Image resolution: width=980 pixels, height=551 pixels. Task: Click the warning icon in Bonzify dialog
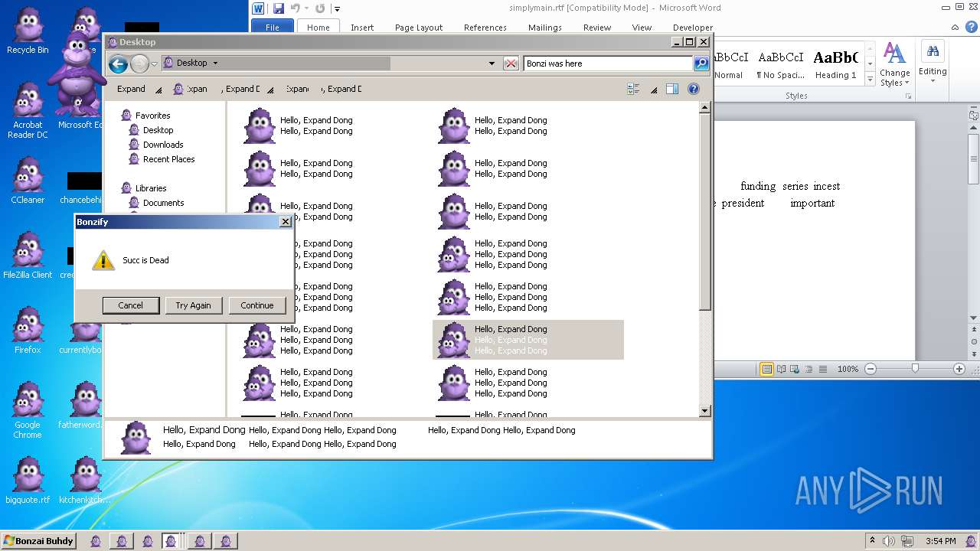point(103,260)
